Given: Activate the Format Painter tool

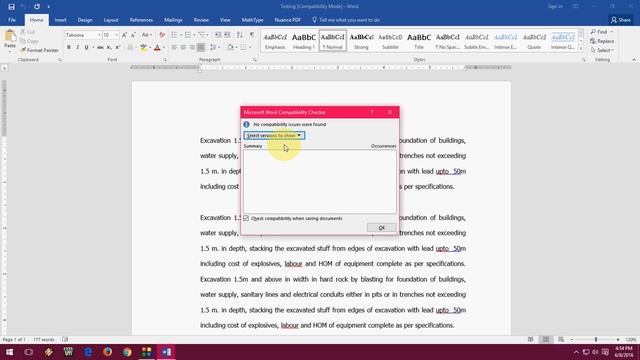Looking at the screenshot, I should tap(40, 50).
